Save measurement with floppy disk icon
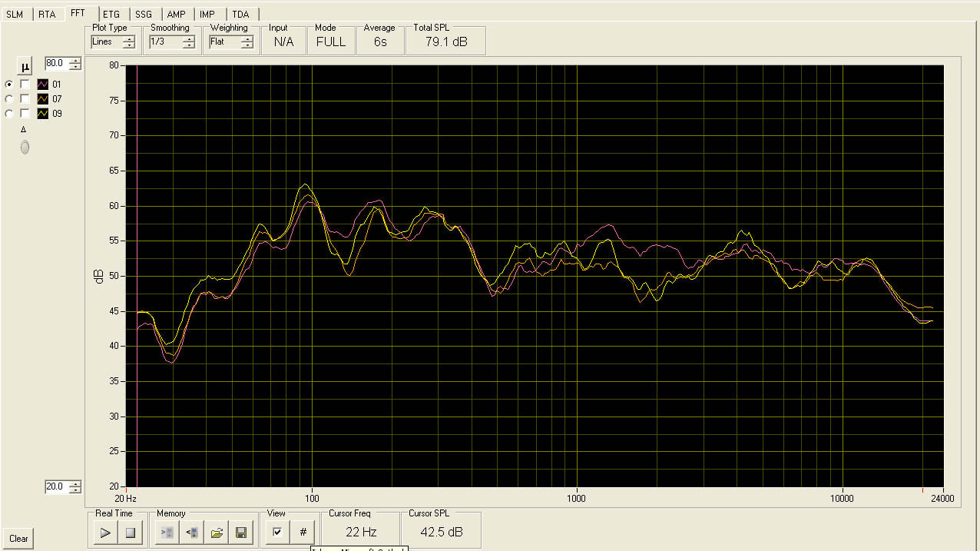This screenshot has width=980, height=551. pyautogui.click(x=240, y=532)
